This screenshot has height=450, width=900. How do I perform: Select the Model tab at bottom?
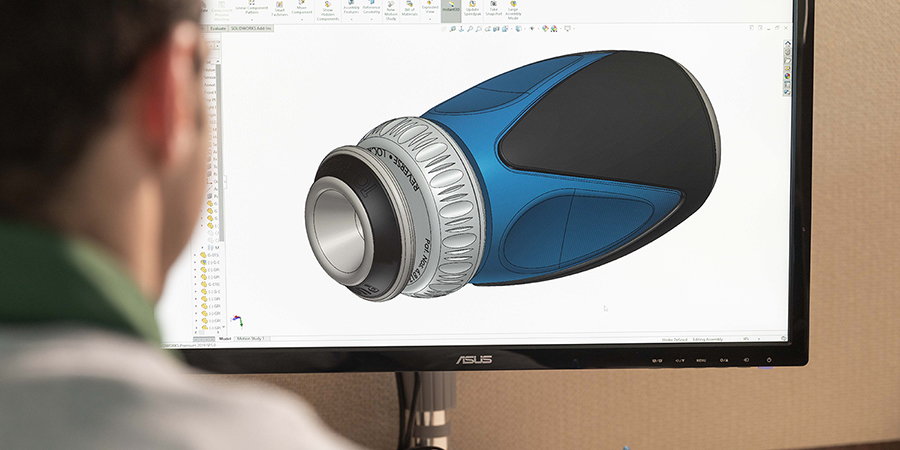click(225, 339)
